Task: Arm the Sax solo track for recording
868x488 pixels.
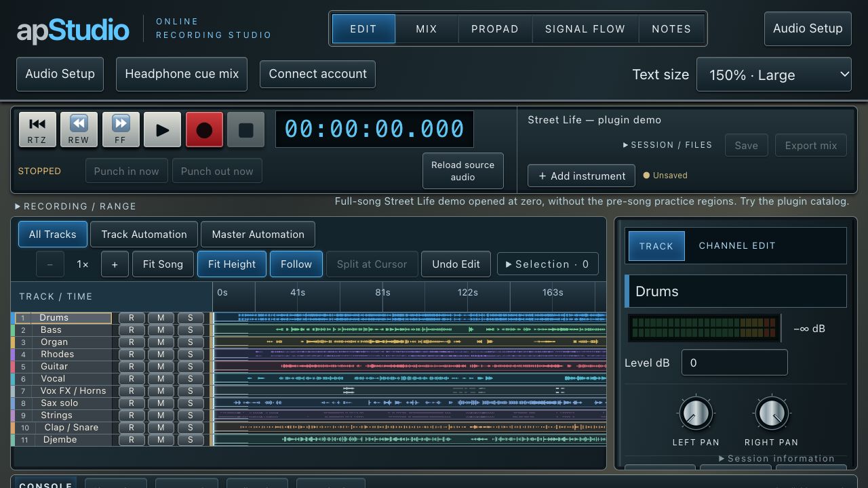Action: pyautogui.click(x=132, y=403)
